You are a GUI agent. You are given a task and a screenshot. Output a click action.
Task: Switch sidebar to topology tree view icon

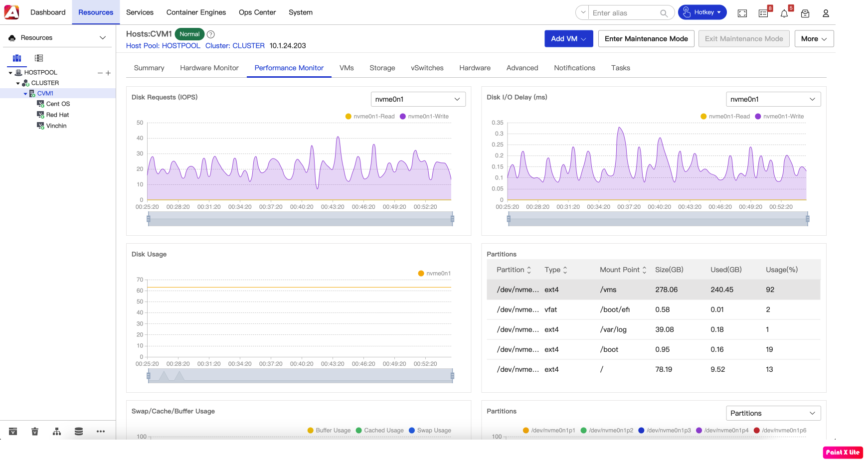[x=17, y=58]
